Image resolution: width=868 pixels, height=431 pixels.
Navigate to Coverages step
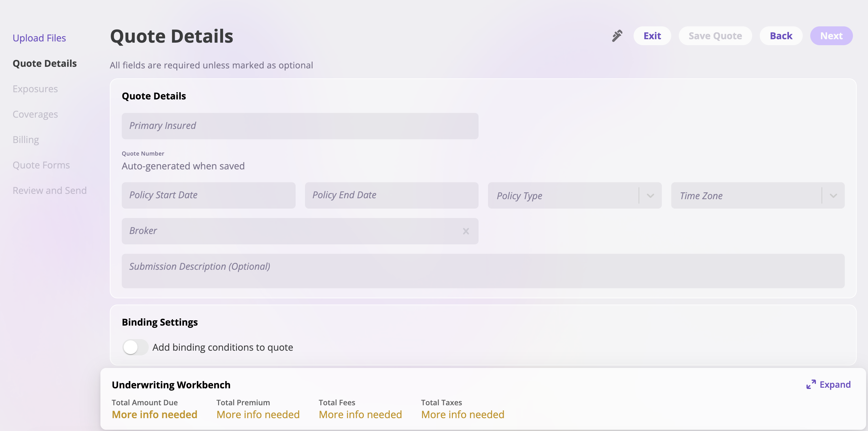click(35, 114)
